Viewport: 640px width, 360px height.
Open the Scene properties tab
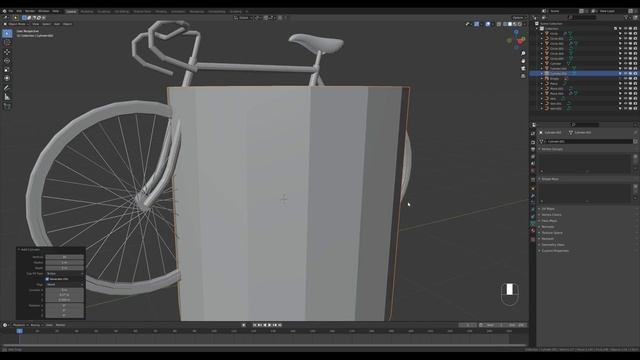click(x=533, y=164)
